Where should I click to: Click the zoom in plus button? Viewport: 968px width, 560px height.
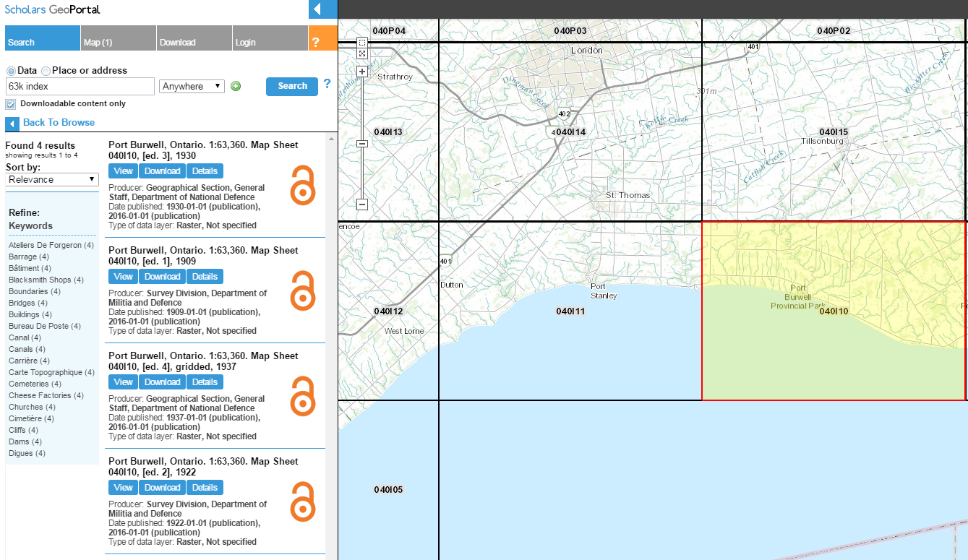pyautogui.click(x=362, y=72)
